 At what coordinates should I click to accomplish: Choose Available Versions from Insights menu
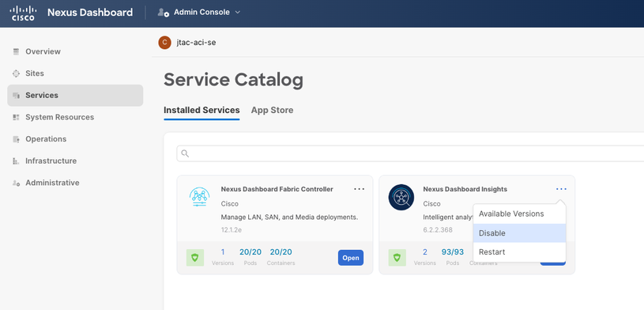coord(520,214)
